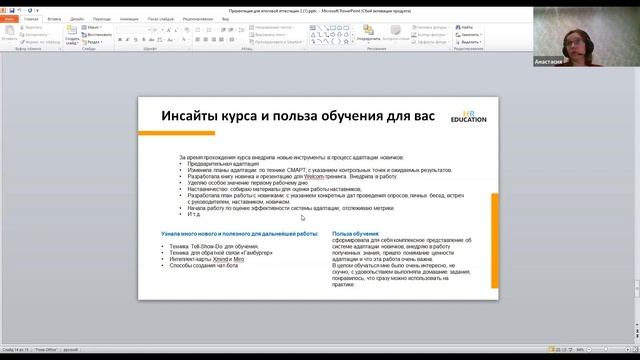
Task: Click the Save icon in Quick Access toolbar
Action: 12,11
